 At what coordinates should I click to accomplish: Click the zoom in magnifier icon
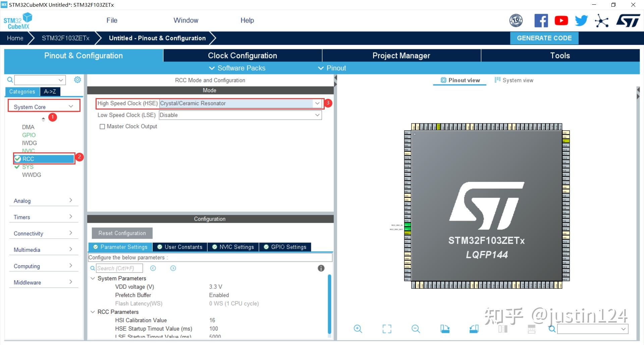click(358, 329)
